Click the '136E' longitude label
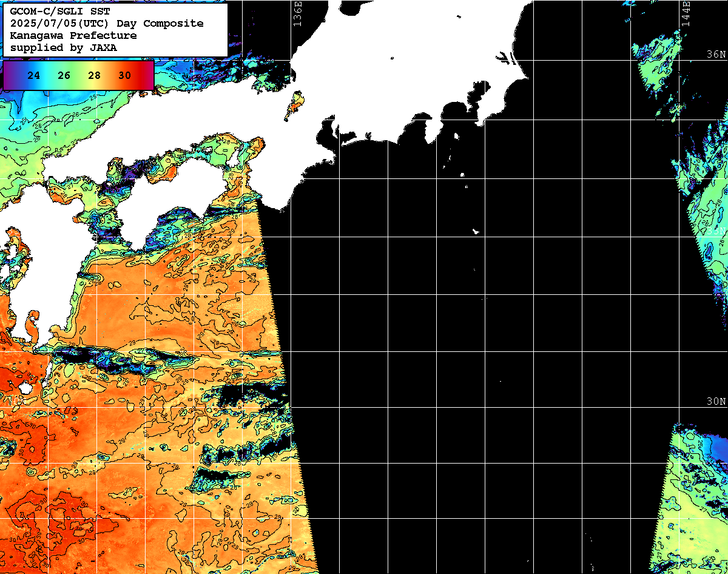 297,13
